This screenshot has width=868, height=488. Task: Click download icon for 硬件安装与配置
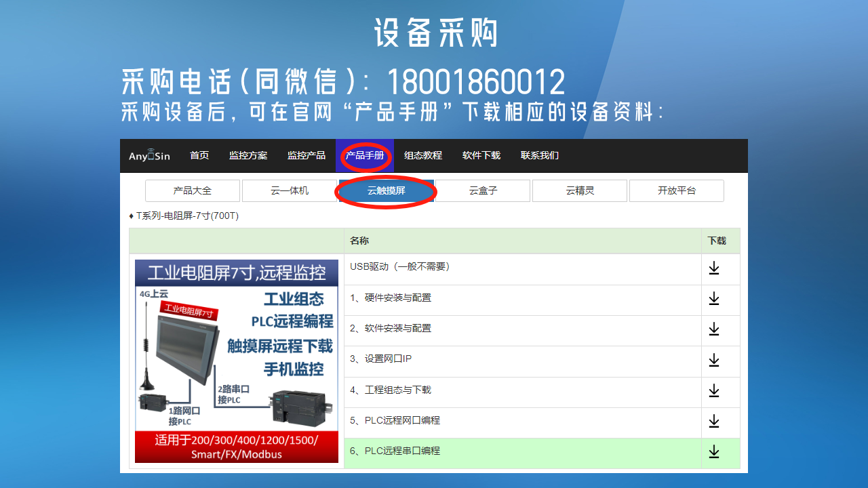click(713, 299)
